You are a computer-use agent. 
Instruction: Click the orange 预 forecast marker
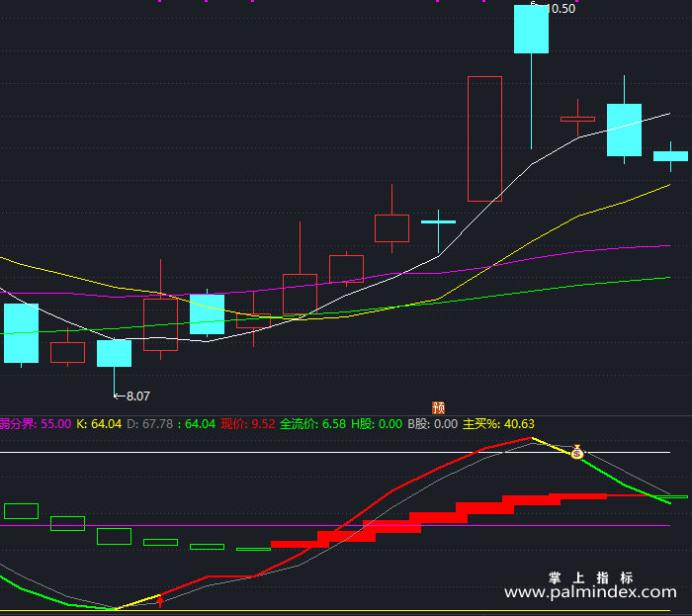click(438, 407)
